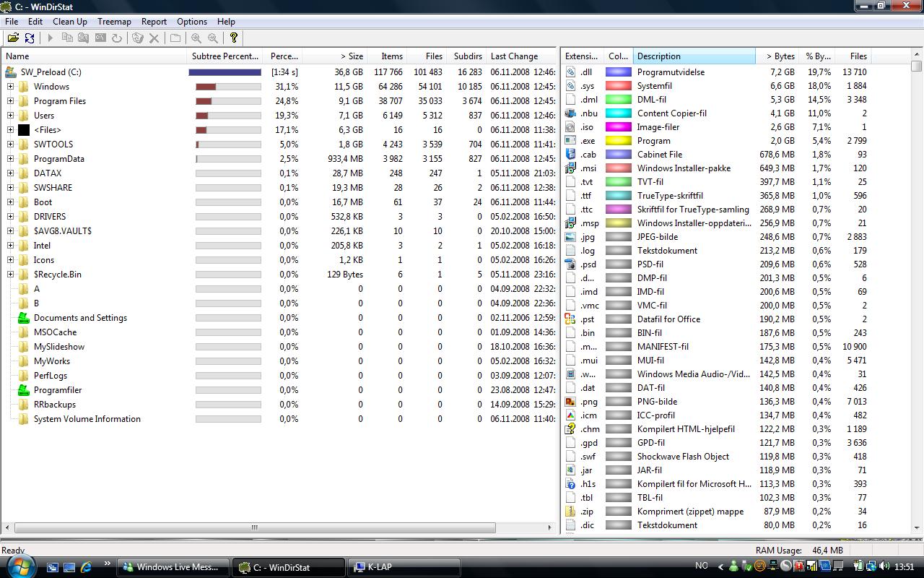The height and width of the screenshot is (578, 924).
Task: Open the Edit menu
Action: (x=35, y=22)
